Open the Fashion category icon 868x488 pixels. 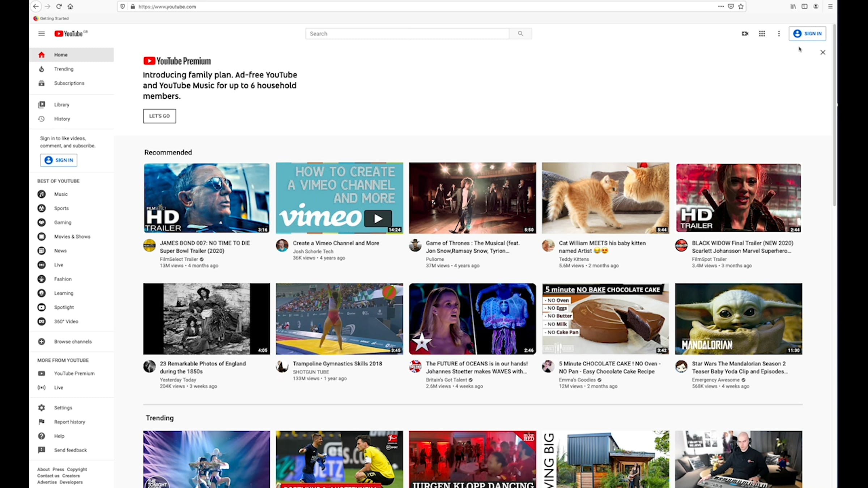(x=42, y=279)
